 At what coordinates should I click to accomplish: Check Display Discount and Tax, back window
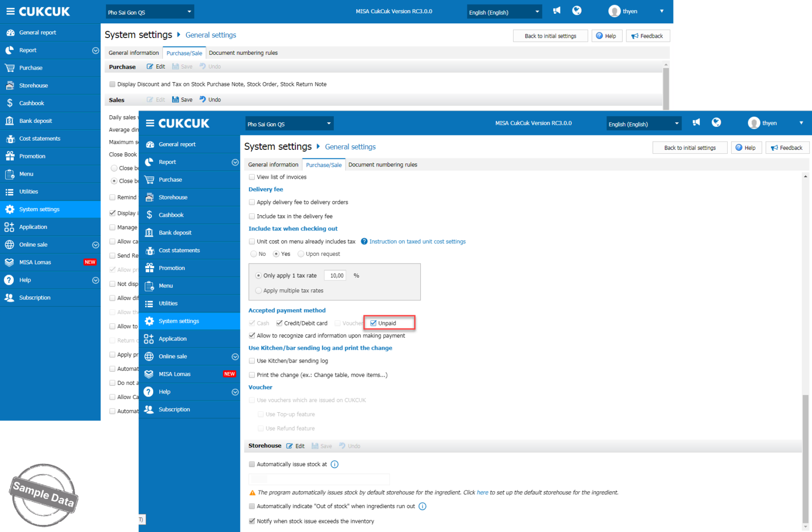112,84
